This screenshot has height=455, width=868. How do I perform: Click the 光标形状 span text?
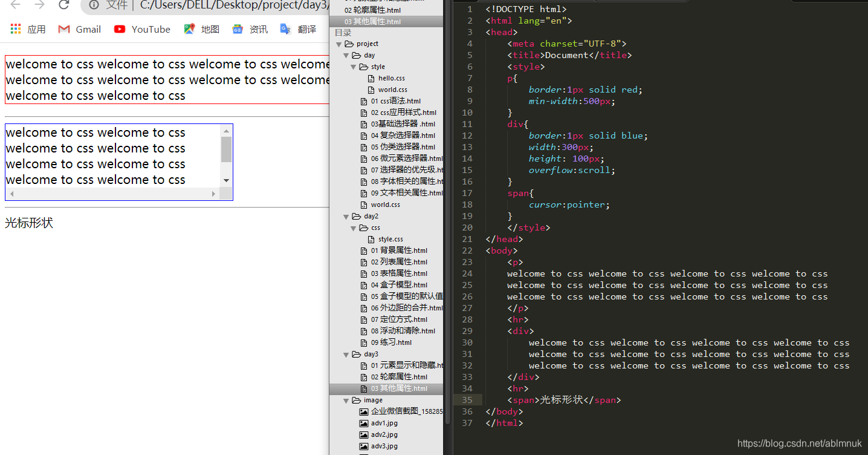click(x=29, y=223)
